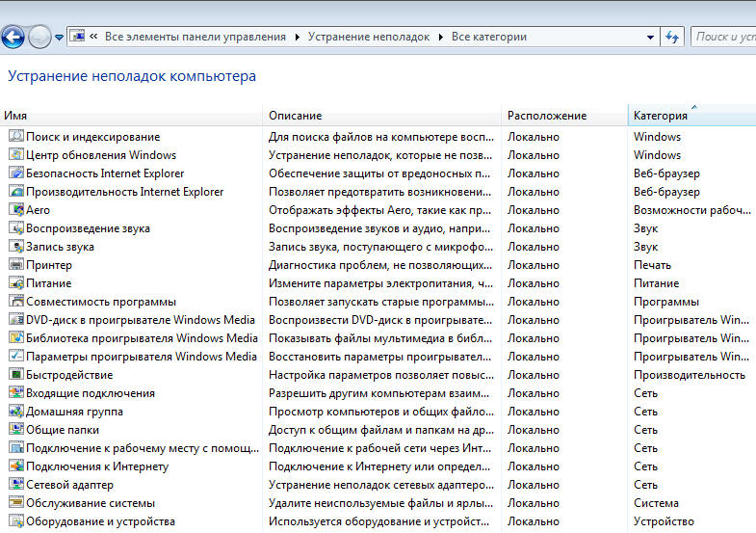
Task: Click the 'Общие папки' icon
Action: 16,430
